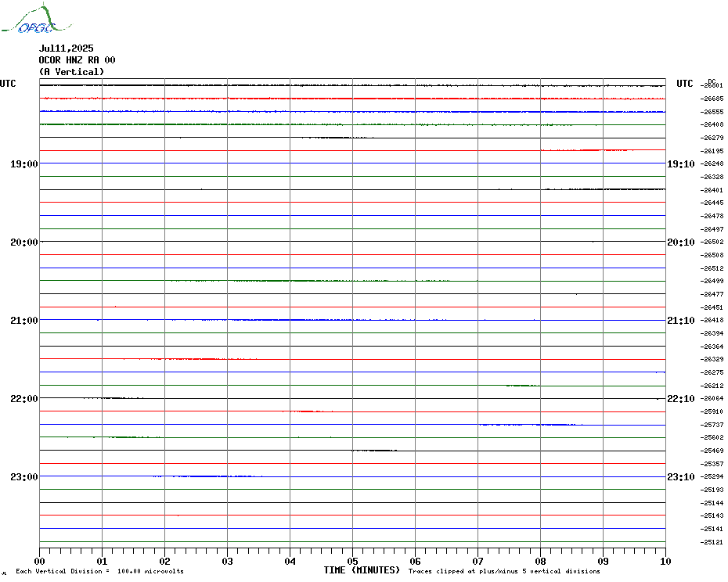The image size is (728, 582).
Task: Click the 09 minute tick label
Action: click(x=603, y=561)
